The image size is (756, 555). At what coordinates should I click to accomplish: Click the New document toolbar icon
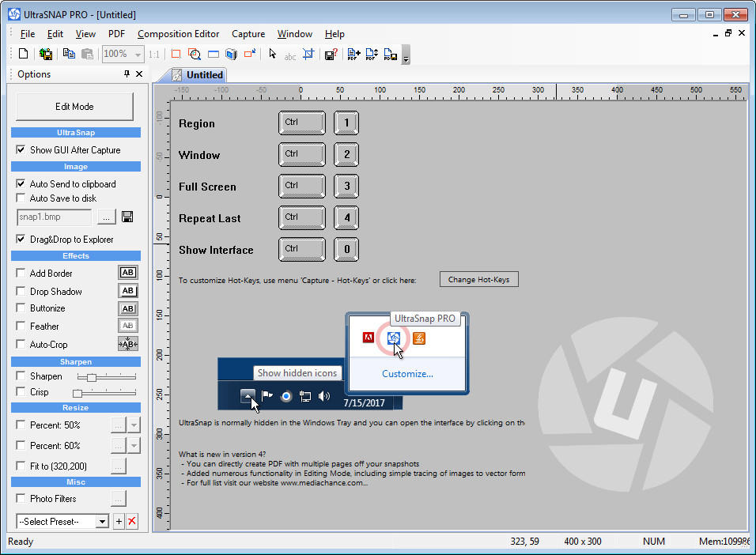[x=24, y=55]
